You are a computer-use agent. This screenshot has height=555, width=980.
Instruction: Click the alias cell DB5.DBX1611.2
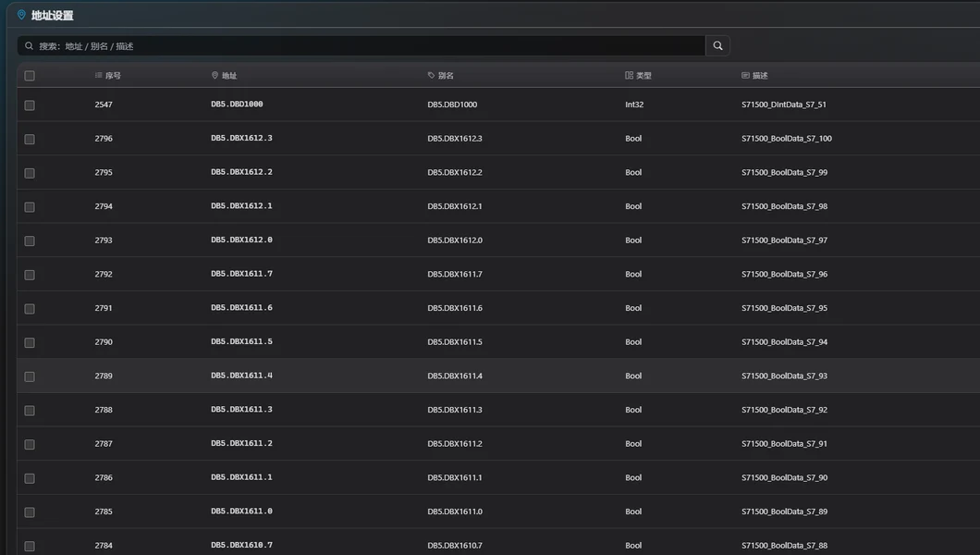[455, 444]
